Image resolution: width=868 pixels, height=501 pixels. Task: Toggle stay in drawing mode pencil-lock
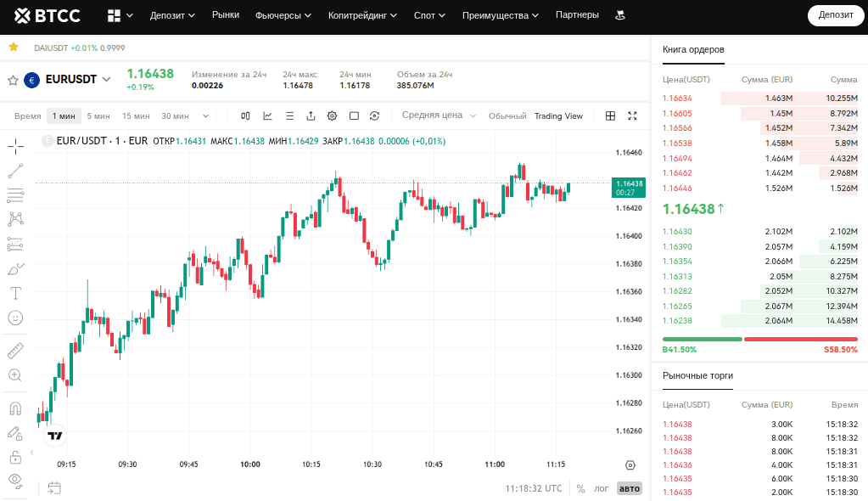(x=15, y=433)
